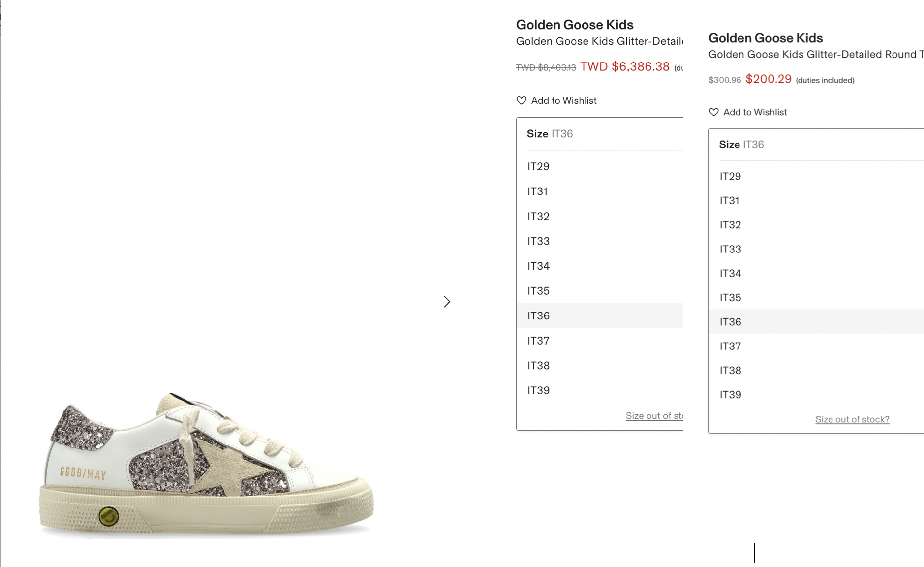924x567 pixels.
Task: Click heart icon in USD-priced panel
Action: click(714, 112)
